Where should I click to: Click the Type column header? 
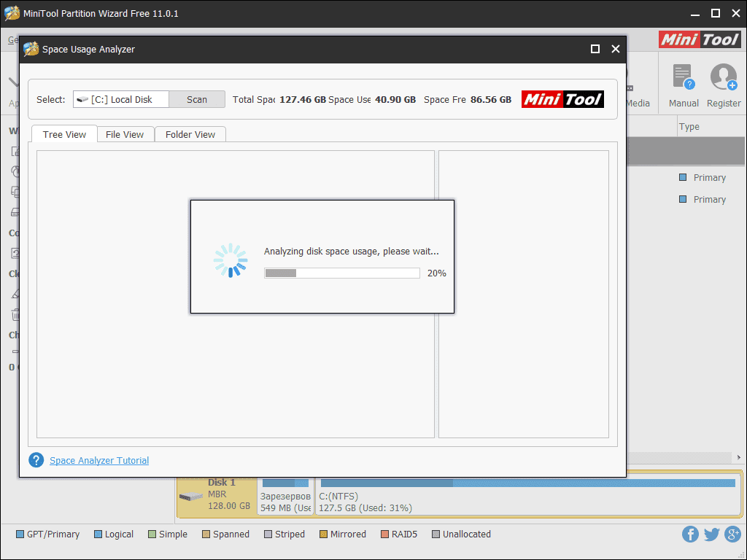coord(689,127)
